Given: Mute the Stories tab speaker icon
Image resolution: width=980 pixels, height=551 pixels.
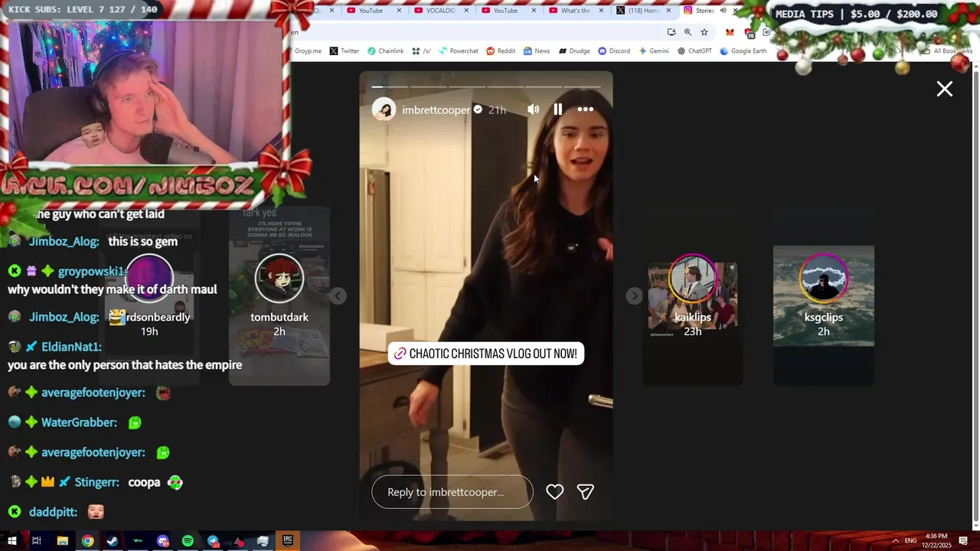Looking at the screenshot, I should pos(723,11).
